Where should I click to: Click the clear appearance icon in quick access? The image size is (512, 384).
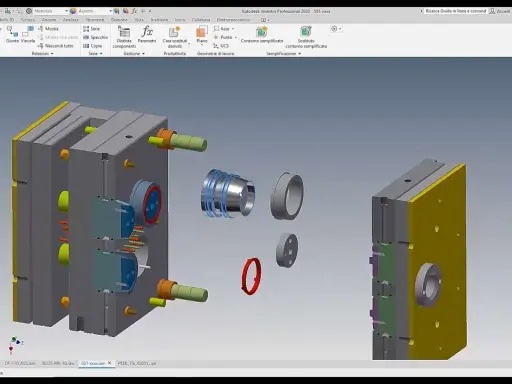(125, 11)
